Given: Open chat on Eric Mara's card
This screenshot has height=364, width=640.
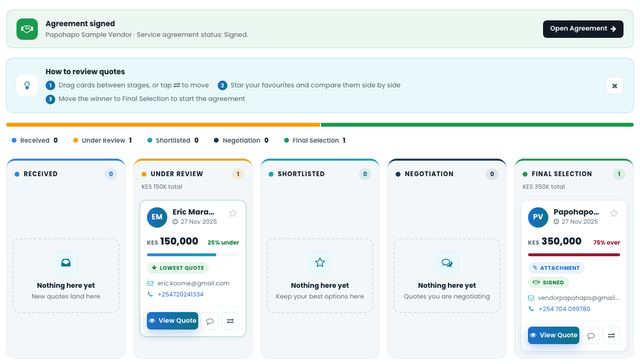Looking at the screenshot, I should pyautogui.click(x=210, y=321).
